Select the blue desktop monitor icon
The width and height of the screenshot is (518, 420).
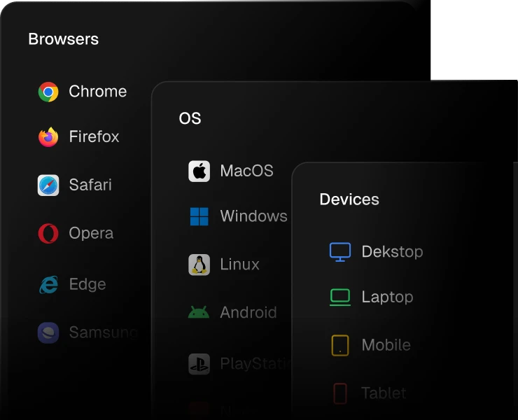340,252
